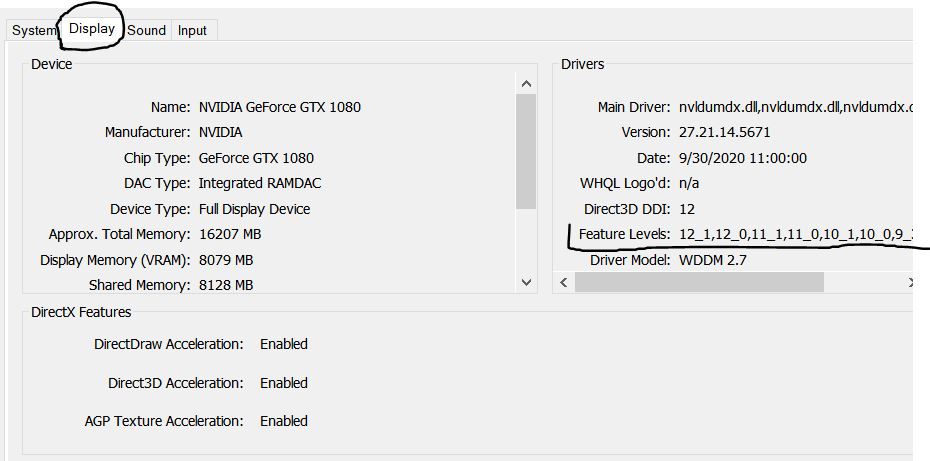Click the Device list vertical scrollbar thumb
This screenshot has width=930, height=461.
[x=526, y=152]
